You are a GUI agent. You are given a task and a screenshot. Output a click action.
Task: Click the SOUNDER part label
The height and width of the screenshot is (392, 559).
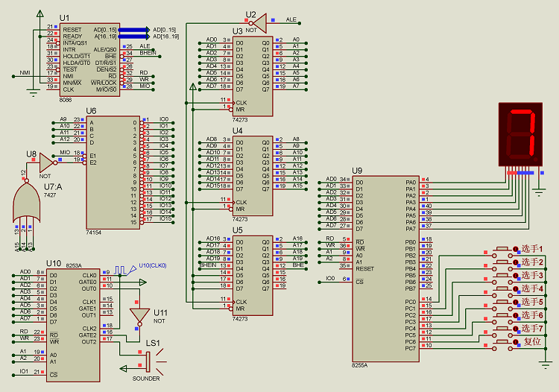pos(146,379)
